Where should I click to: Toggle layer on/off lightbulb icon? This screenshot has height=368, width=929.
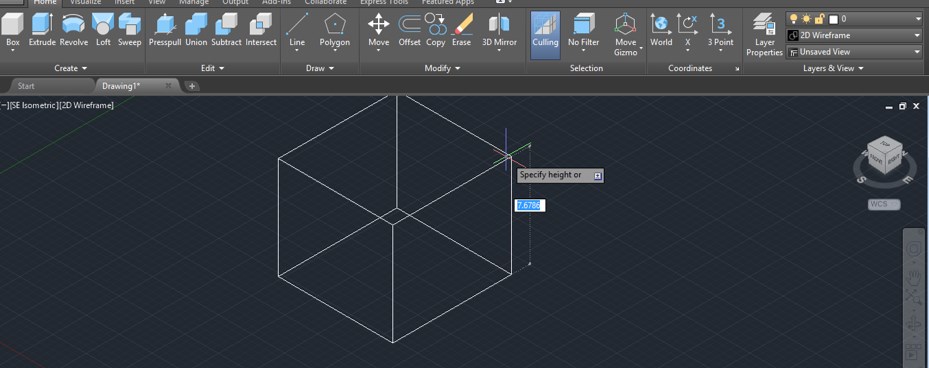(794, 19)
